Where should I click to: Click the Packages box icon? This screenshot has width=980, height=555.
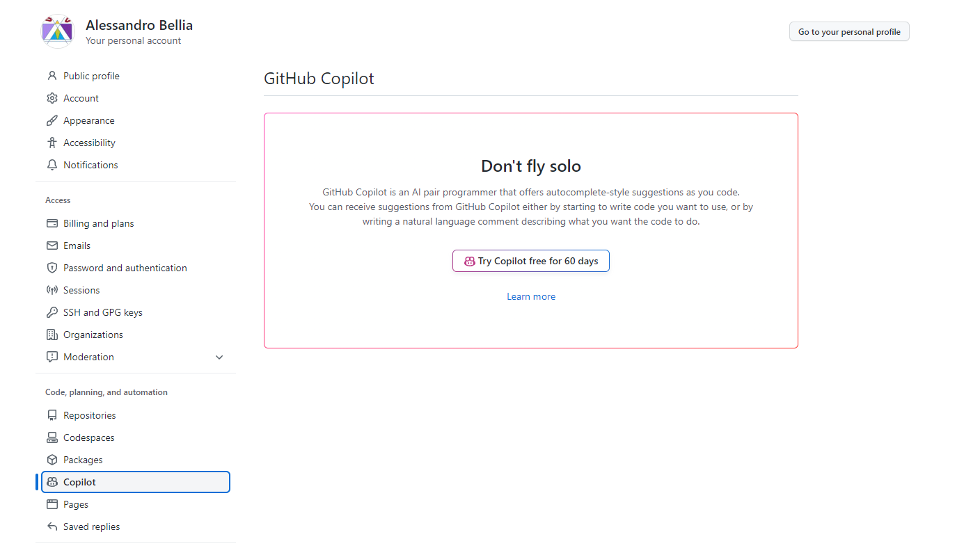tap(52, 459)
